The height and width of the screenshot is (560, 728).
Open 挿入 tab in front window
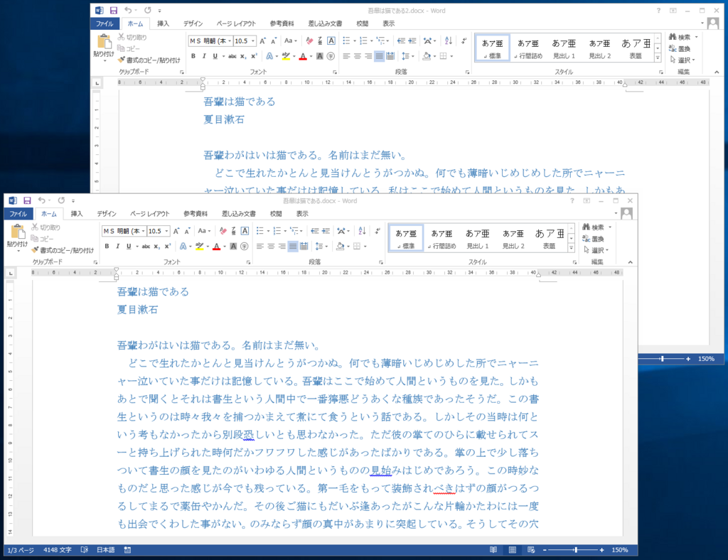(77, 214)
